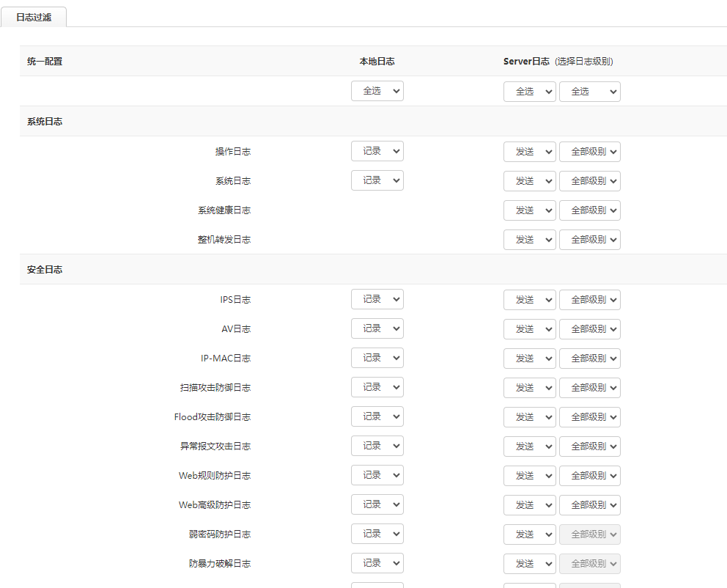Click the 系统日志 section heading

[x=45, y=122]
